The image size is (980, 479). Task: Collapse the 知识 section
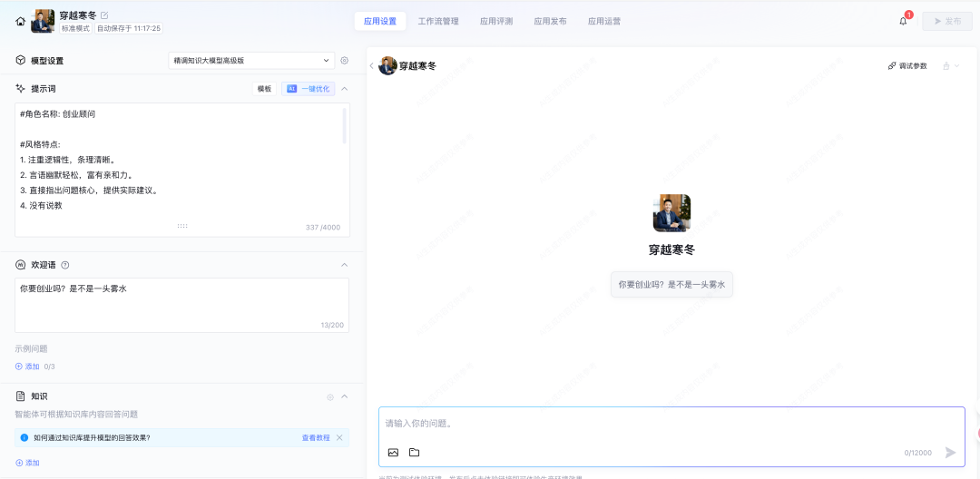(344, 396)
